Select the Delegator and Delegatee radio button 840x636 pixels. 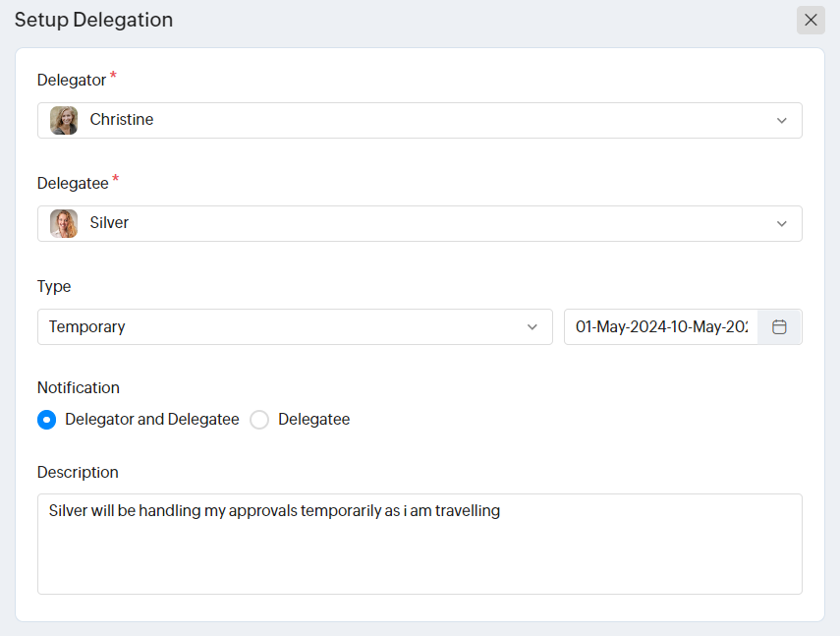coord(46,420)
